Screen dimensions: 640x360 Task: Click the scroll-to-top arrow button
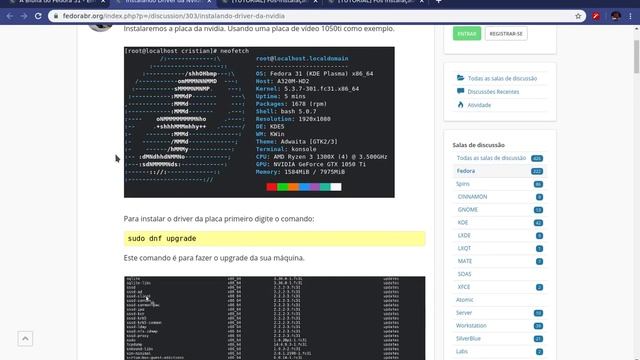[25, 339]
